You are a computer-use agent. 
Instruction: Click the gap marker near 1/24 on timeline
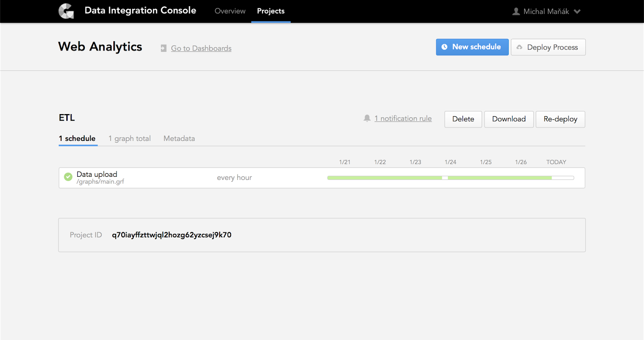click(x=445, y=178)
